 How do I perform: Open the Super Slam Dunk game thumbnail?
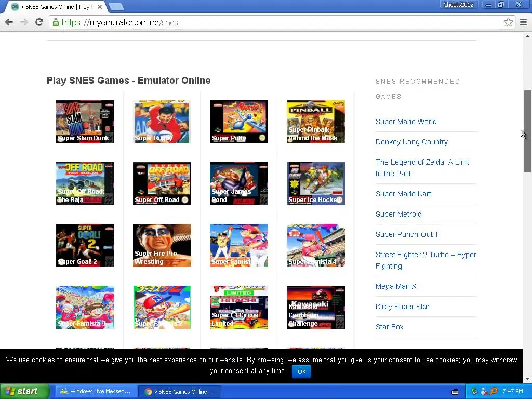click(85, 122)
